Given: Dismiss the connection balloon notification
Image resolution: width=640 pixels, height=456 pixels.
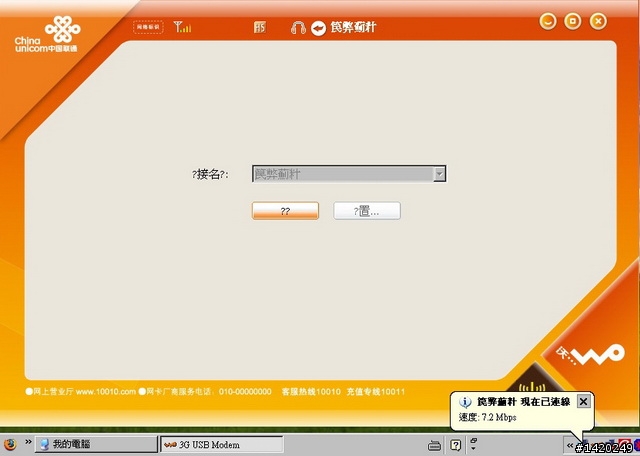Looking at the screenshot, I should point(583,402).
